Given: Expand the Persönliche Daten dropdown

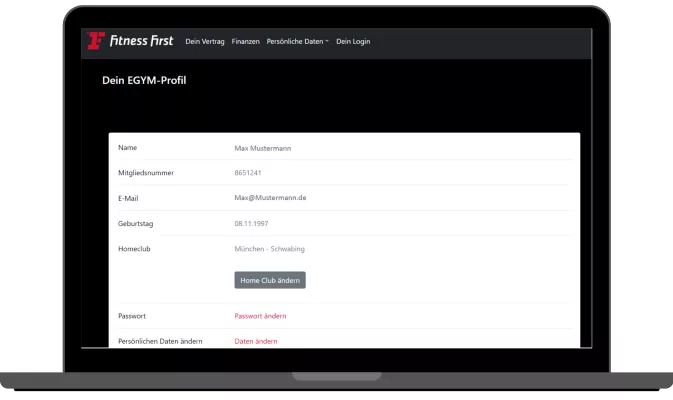Looking at the screenshot, I should (x=298, y=41).
